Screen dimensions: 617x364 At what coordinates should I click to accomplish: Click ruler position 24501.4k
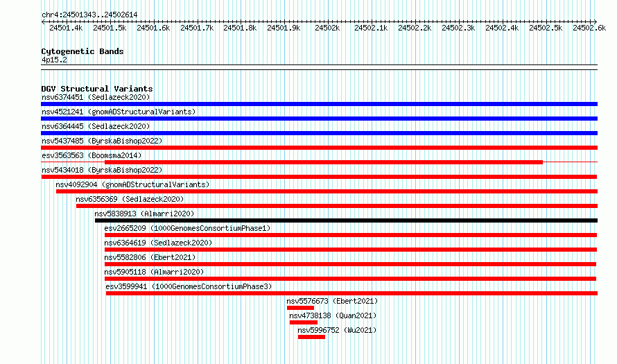point(66,28)
